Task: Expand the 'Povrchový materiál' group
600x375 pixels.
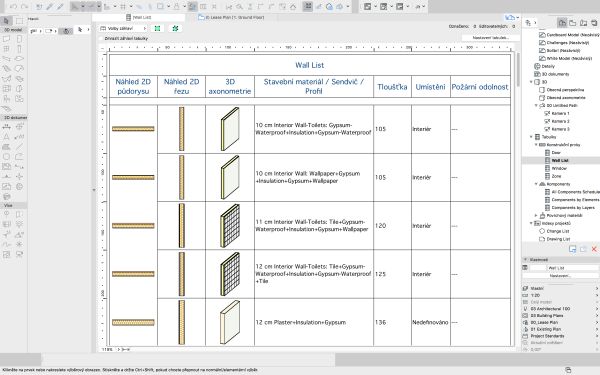Action: tap(536, 215)
